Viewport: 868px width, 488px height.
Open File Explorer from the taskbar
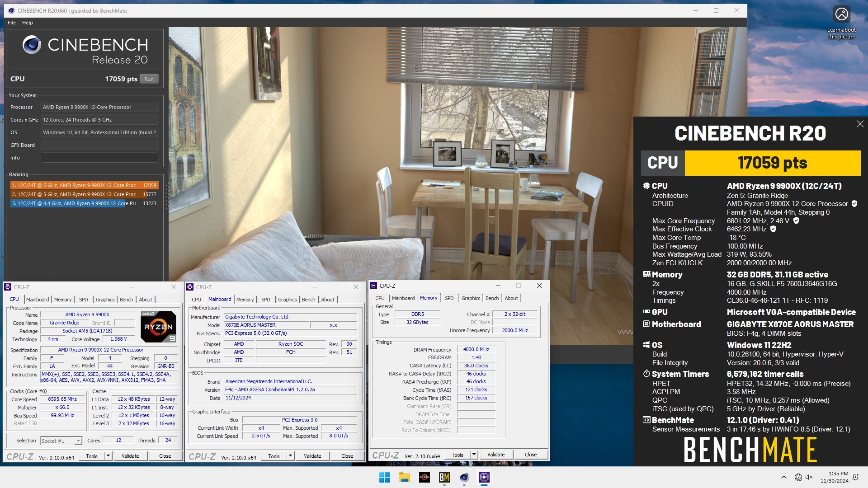(x=404, y=477)
